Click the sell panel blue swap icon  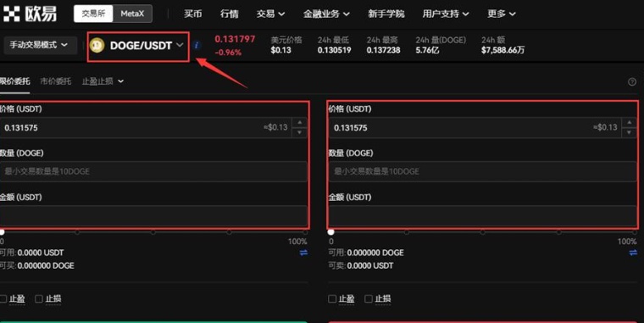tap(633, 253)
